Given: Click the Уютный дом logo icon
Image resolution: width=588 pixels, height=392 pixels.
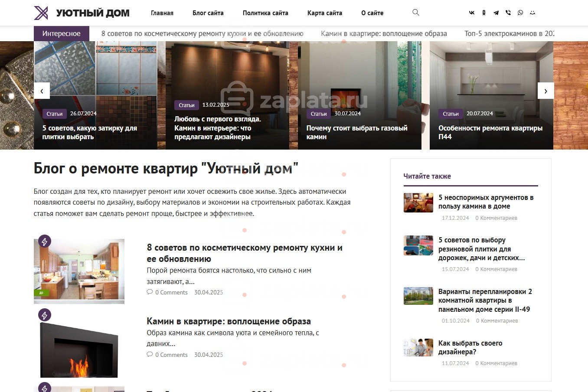Looking at the screenshot, I should click(41, 13).
